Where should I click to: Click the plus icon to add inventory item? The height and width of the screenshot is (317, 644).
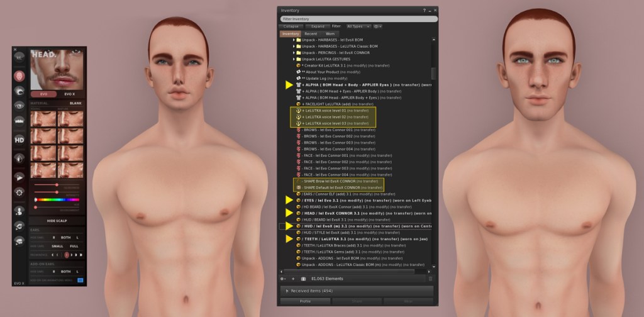[x=293, y=278]
